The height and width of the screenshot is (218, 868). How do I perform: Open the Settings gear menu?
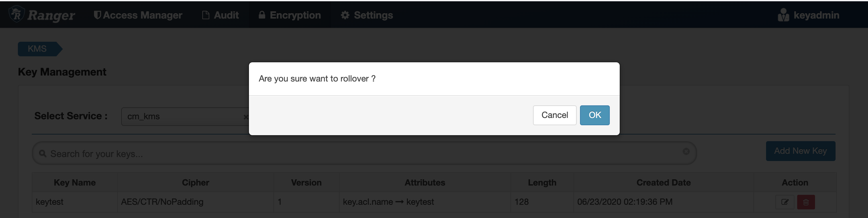coord(366,15)
